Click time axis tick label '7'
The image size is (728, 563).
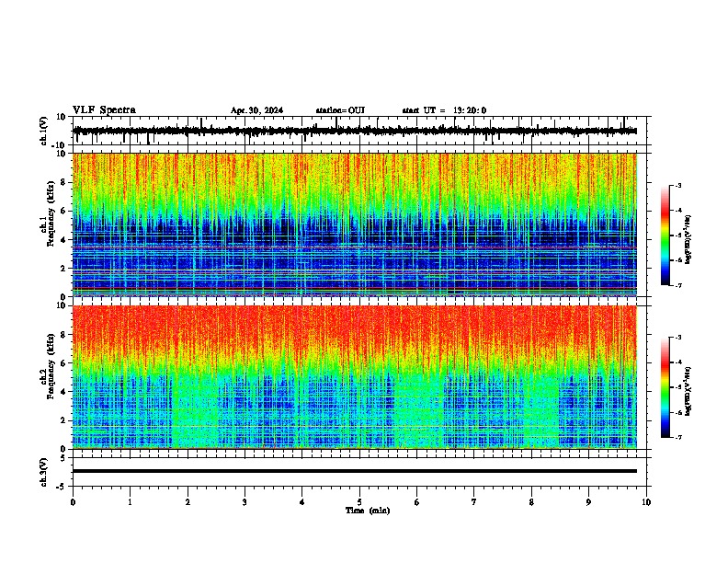click(474, 502)
